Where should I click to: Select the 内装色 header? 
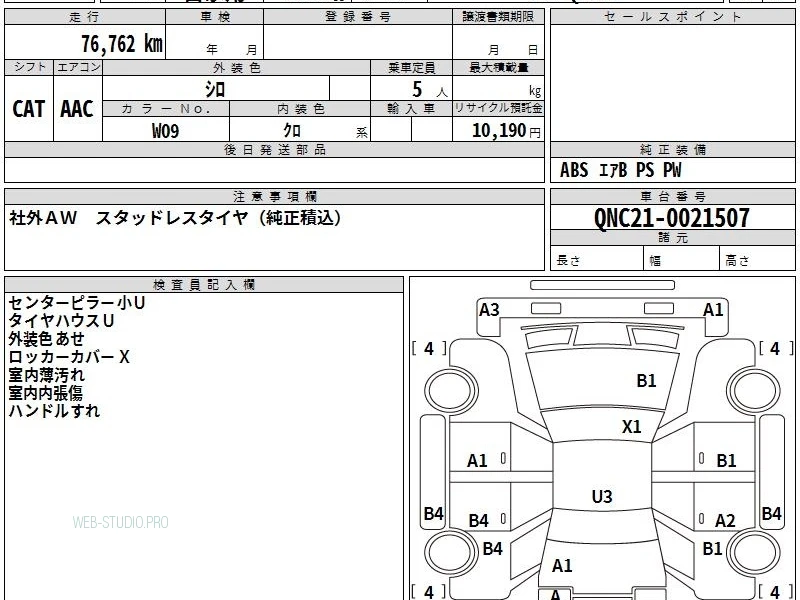coord(300,109)
